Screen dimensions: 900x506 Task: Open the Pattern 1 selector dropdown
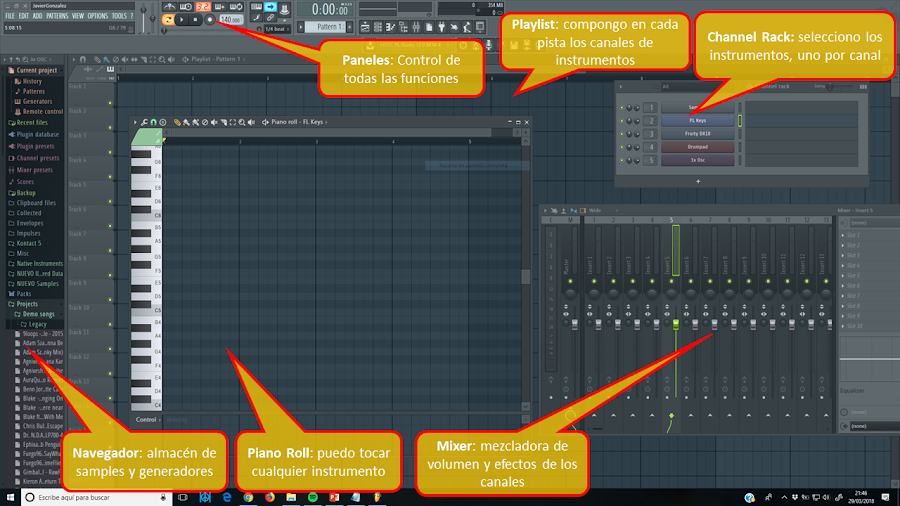[325, 27]
